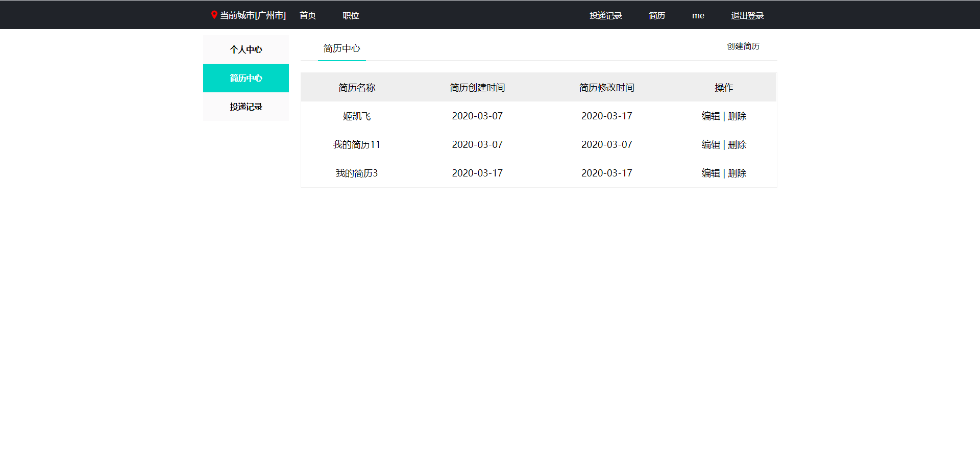980x460 pixels.
Task: Click the red location pin icon
Action: (214, 15)
